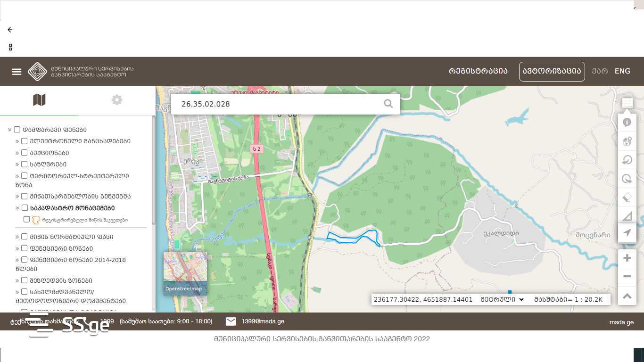Screen dimensions: 644x362
Task: Collapse the საკადასტრო მონაცემები group
Action: coord(17,208)
